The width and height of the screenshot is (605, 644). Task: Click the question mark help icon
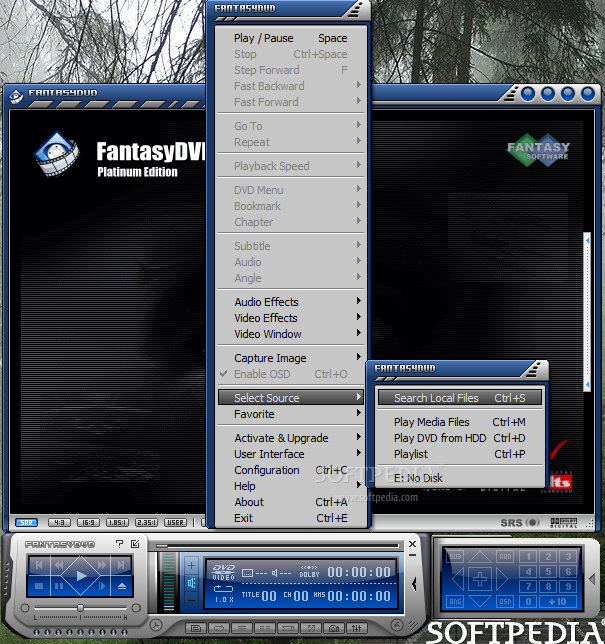[x=120, y=544]
